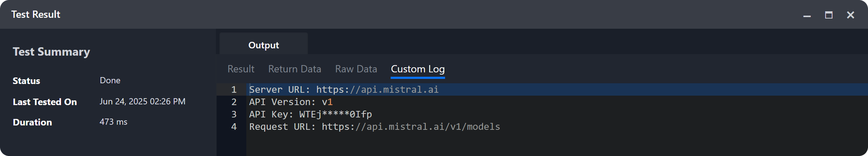Switch to the Result sub-tab
868x156 pixels.
point(241,69)
